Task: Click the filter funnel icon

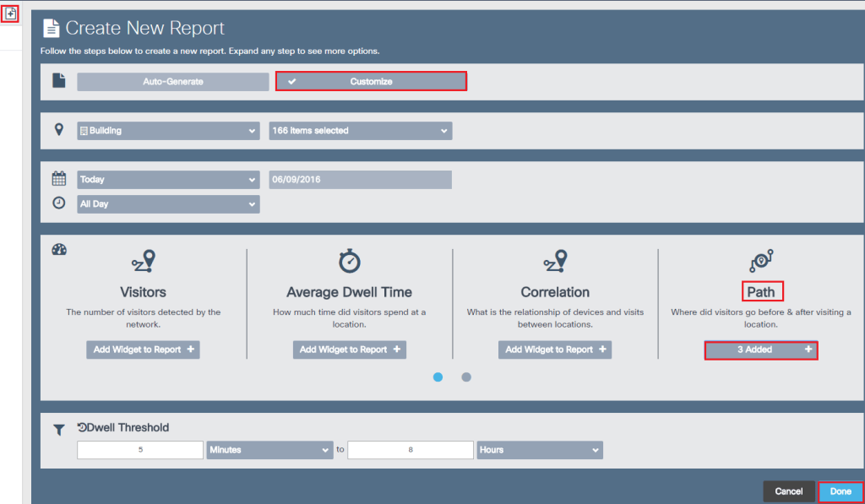Action: tap(59, 430)
